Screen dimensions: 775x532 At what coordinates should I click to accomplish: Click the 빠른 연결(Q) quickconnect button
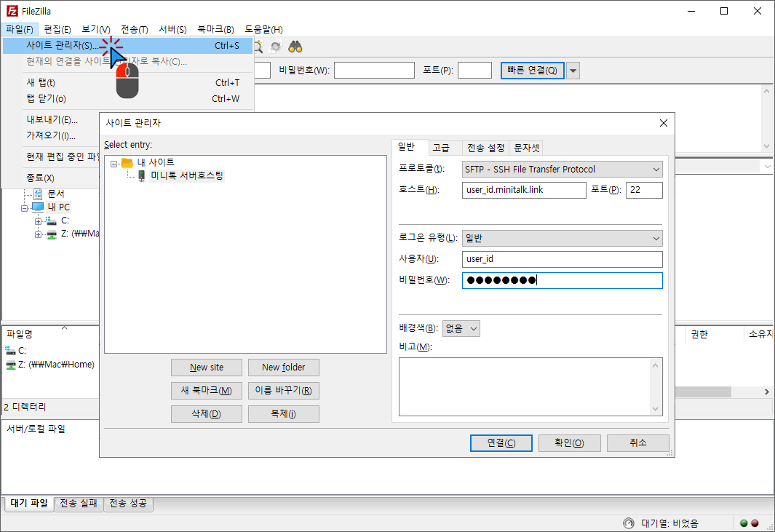click(533, 71)
